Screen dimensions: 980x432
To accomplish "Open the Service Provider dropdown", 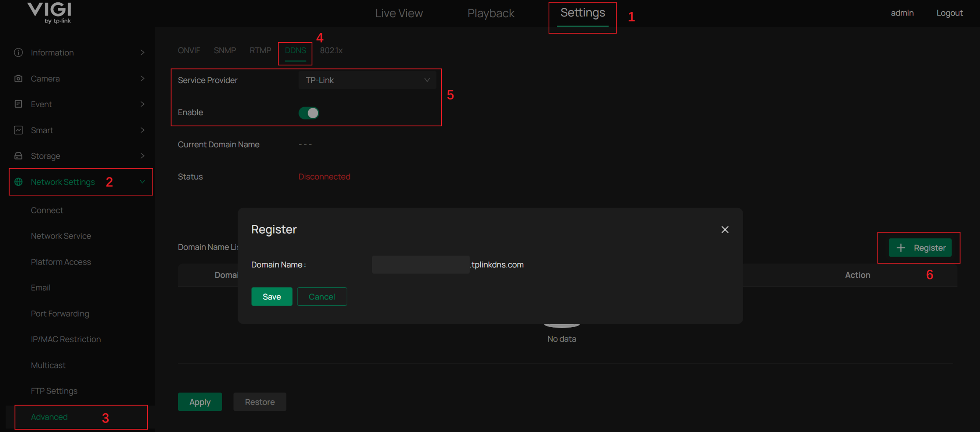I will click(x=366, y=80).
